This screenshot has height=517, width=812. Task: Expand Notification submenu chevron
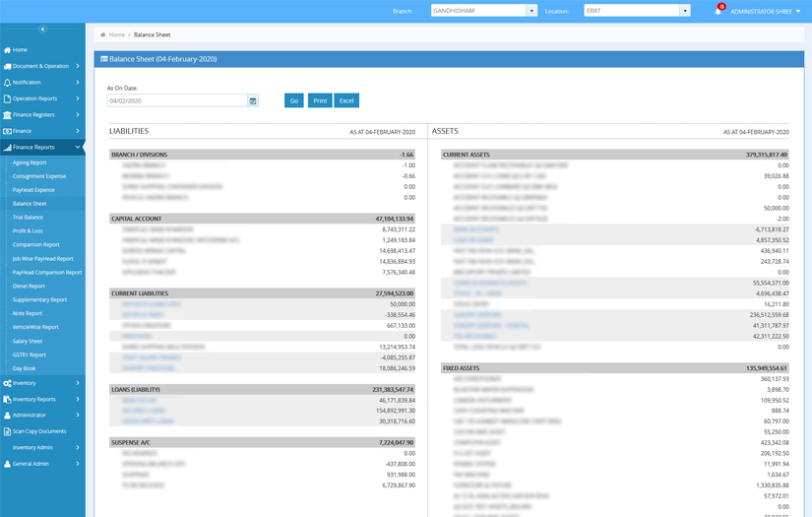pyautogui.click(x=78, y=82)
